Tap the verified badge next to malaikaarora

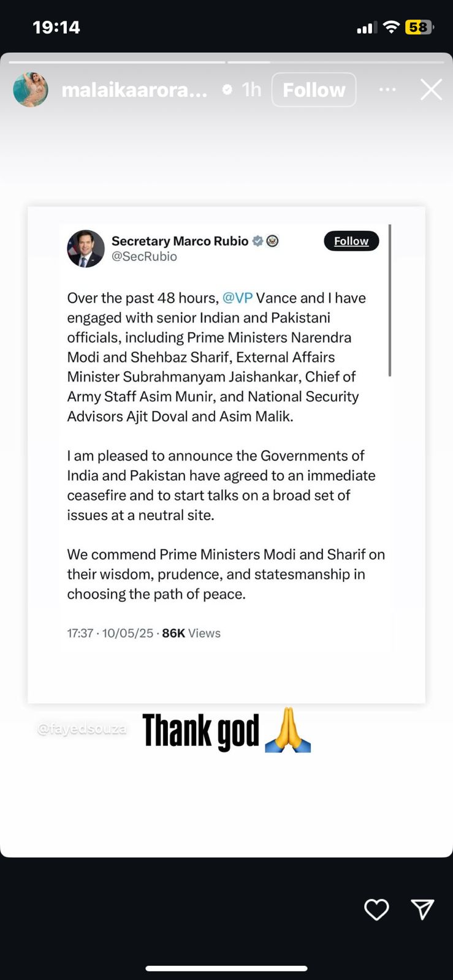[x=227, y=90]
